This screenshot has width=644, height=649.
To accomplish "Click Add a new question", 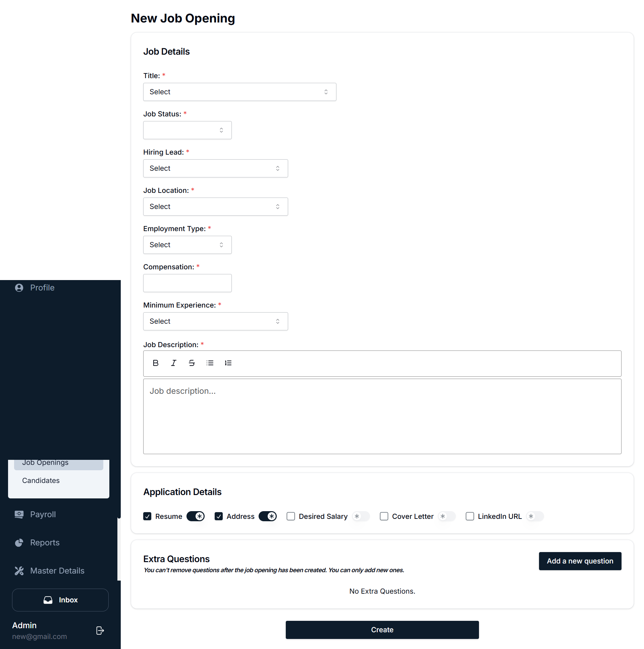I will pyautogui.click(x=580, y=561).
